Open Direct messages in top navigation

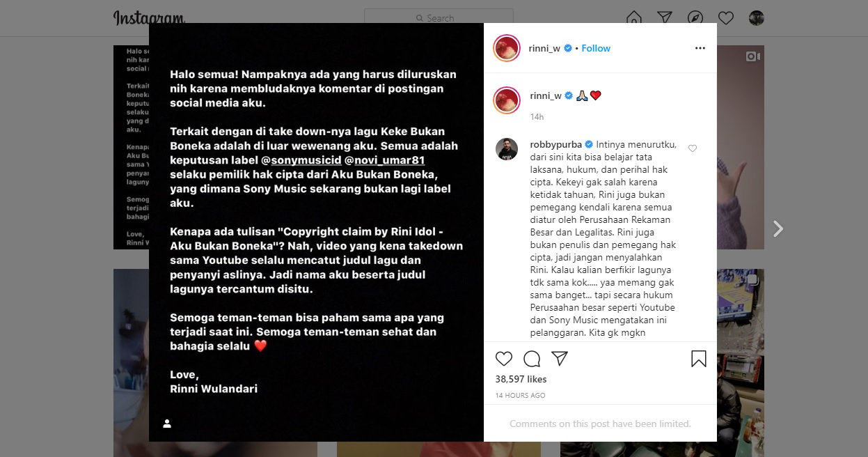click(x=665, y=18)
